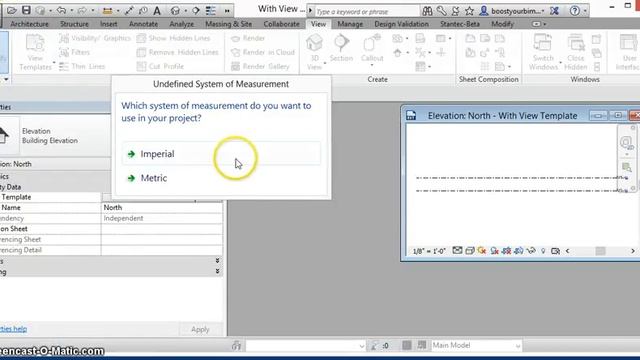The image size is (640, 360).
Task: Click the View Name value North field
Action: click(x=162, y=207)
